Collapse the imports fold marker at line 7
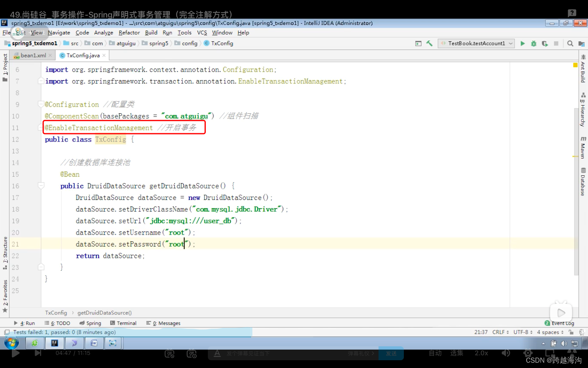The width and height of the screenshot is (588, 368). click(41, 81)
